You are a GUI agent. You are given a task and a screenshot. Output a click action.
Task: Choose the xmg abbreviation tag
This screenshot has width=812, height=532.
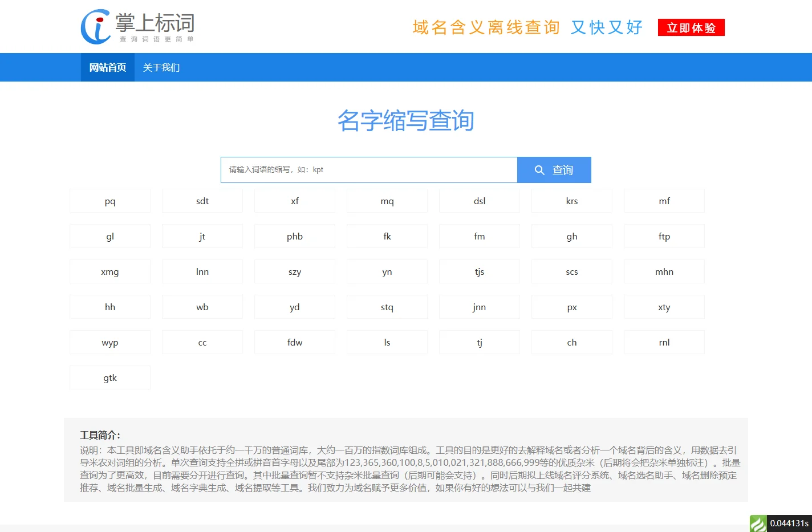[110, 271]
